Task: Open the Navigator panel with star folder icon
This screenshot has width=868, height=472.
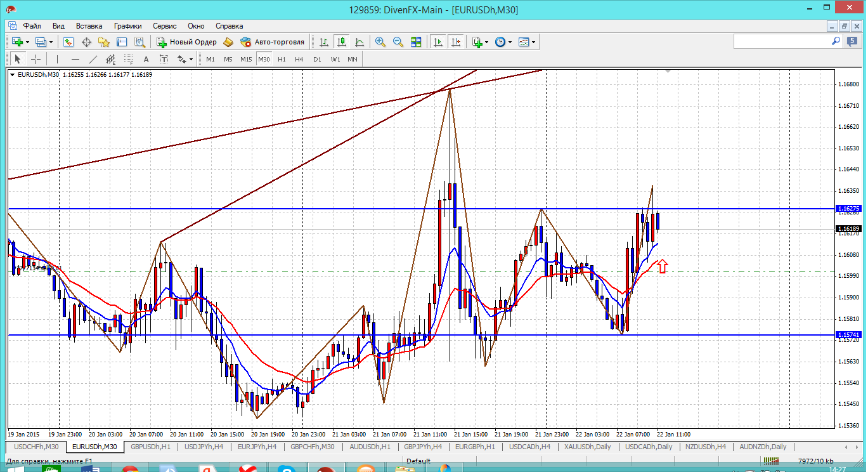Action: (104, 42)
